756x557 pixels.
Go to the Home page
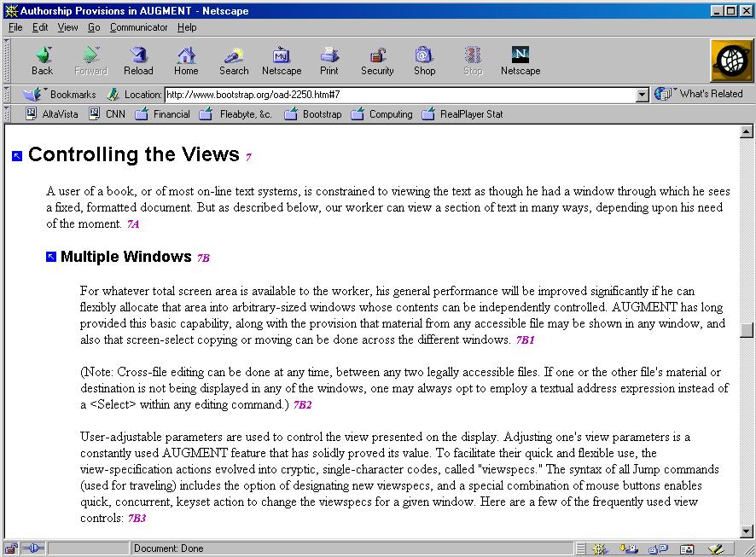[x=186, y=61]
